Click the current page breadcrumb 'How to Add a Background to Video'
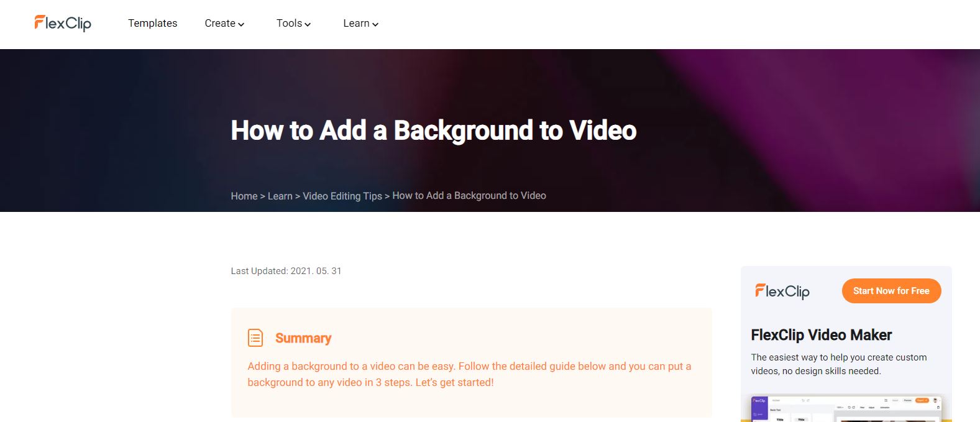 (x=469, y=195)
